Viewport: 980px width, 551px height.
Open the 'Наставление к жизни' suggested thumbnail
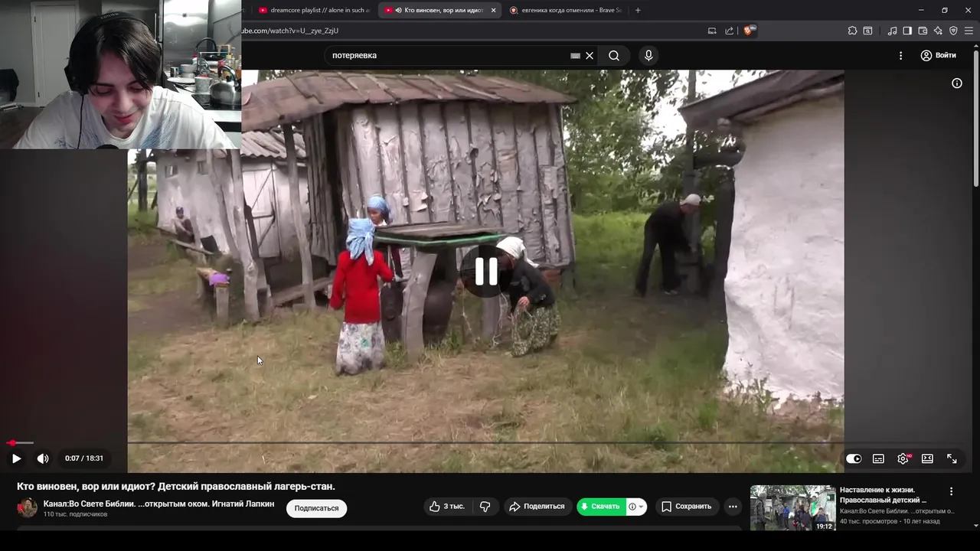[x=792, y=508]
